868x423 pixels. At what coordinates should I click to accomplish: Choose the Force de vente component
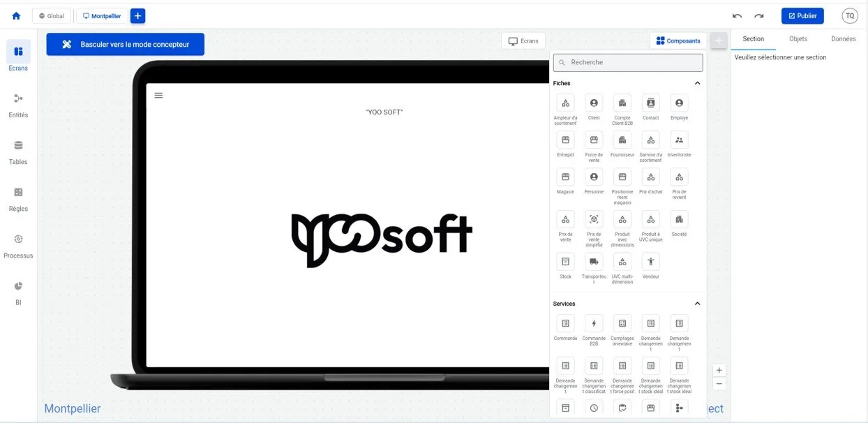594,147
